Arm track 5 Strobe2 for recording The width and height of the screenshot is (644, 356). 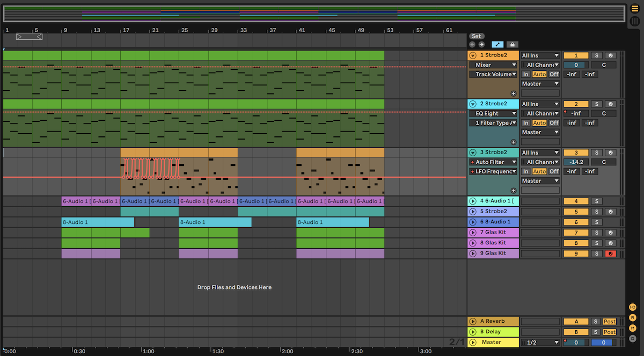coord(611,212)
